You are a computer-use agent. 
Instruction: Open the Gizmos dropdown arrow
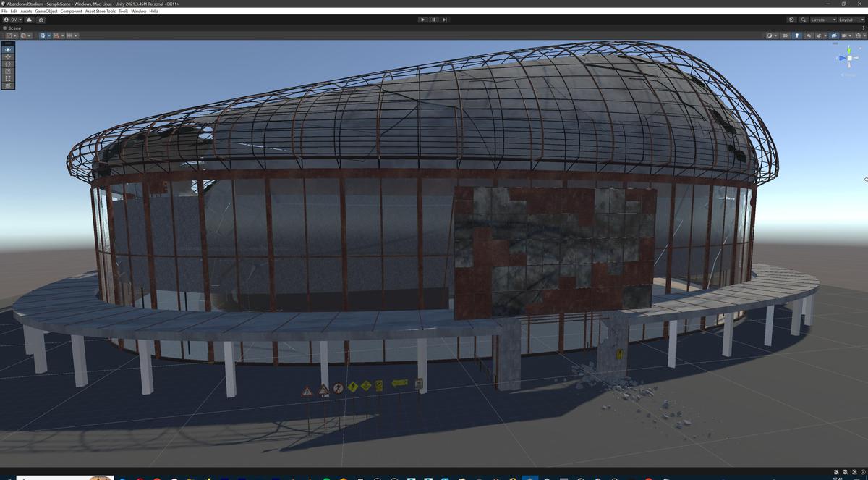click(x=850, y=35)
